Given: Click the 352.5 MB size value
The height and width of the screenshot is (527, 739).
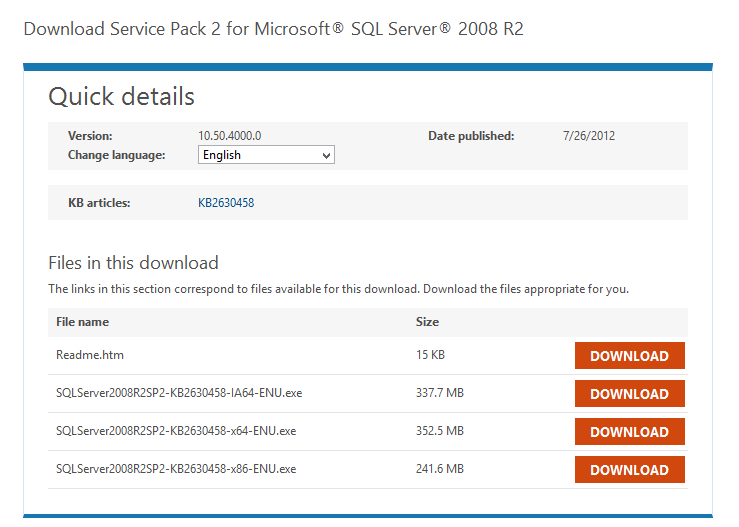Looking at the screenshot, I should click(439, 431).
